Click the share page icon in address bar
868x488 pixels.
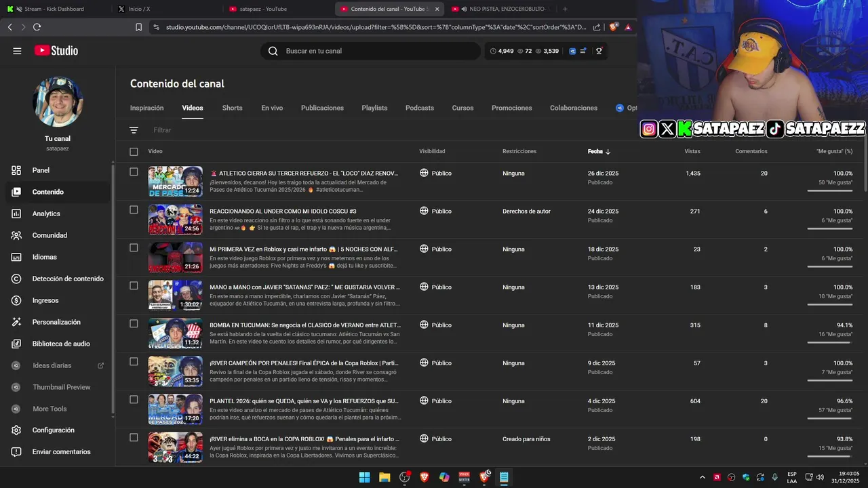tap(597, 27)
